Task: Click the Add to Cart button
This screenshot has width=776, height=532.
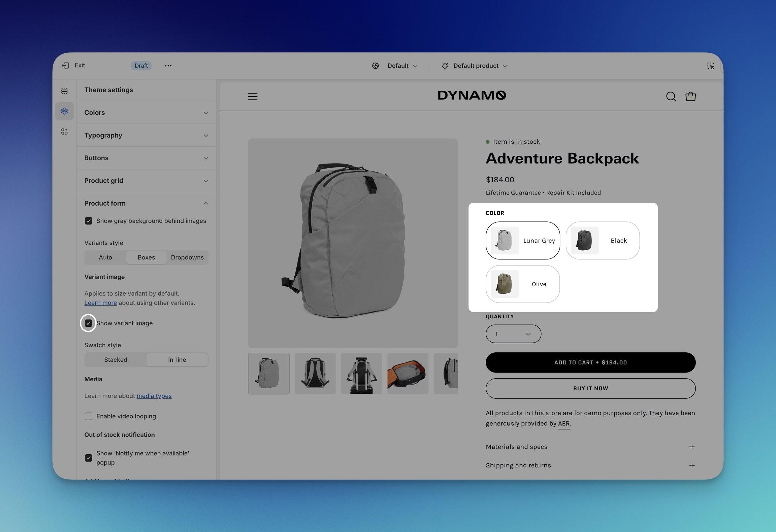Action: (590, 362)
